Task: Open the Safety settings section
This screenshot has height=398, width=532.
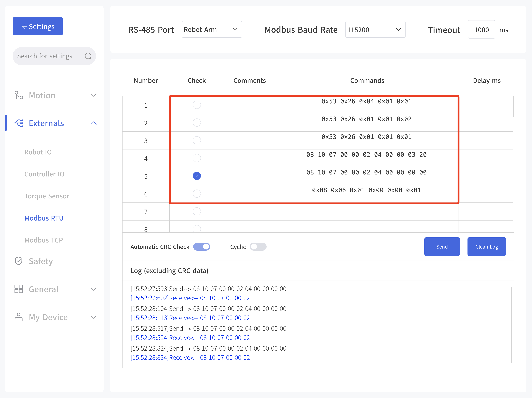Action: coord(41,261)
